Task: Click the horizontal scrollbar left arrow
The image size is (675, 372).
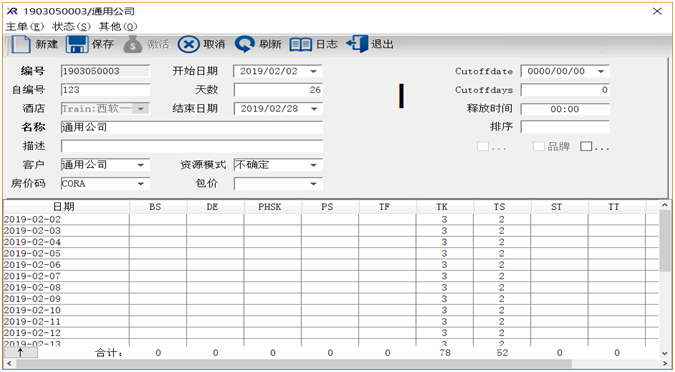Action: (x=9, y=364)
